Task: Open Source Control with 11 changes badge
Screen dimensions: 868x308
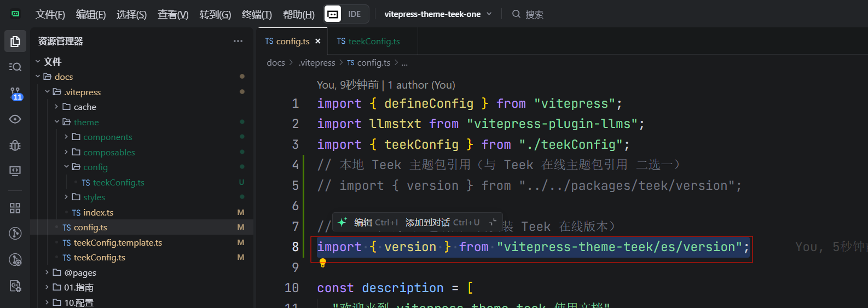Action: 15,94
